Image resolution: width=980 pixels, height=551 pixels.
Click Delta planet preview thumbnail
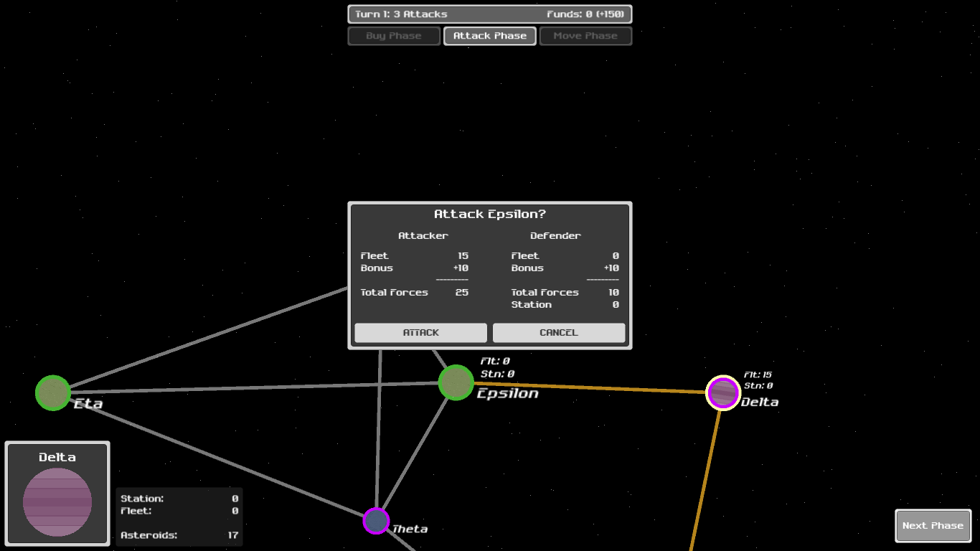pos(57,502)
